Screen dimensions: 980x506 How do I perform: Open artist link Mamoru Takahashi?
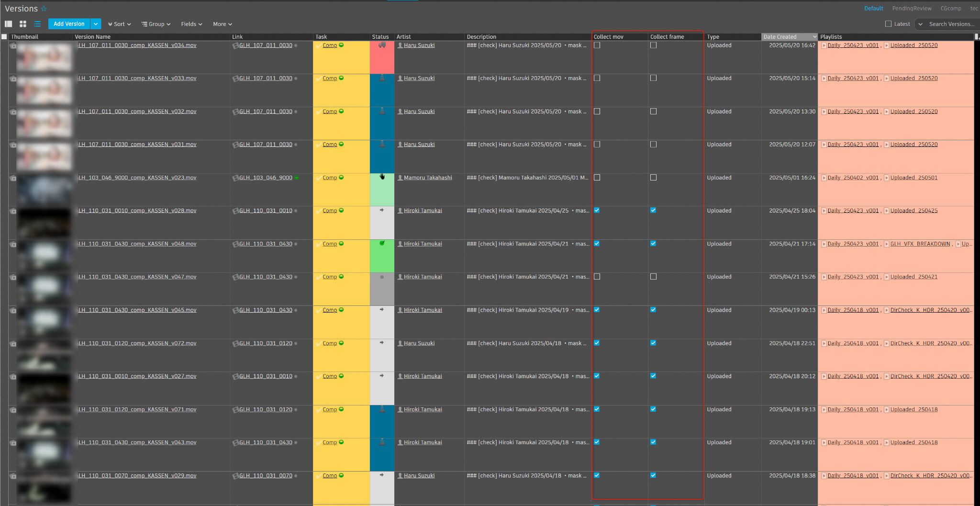[x=427, y=178]
